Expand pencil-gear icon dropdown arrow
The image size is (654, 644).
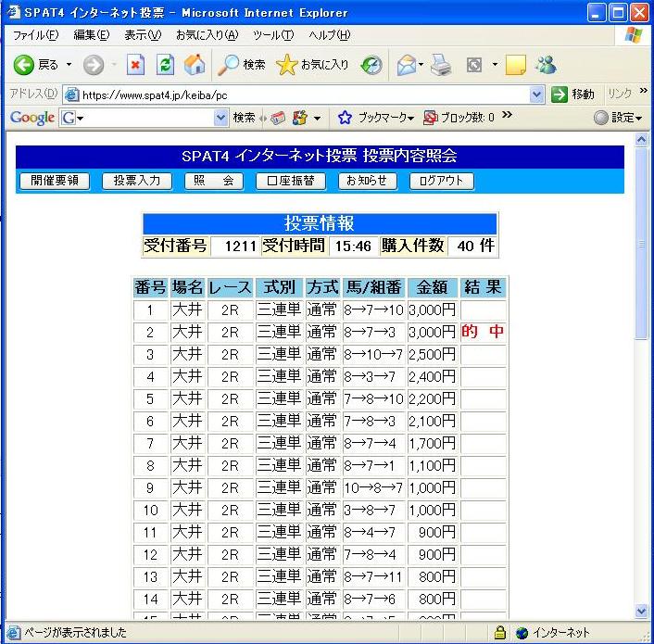(317, 119)
